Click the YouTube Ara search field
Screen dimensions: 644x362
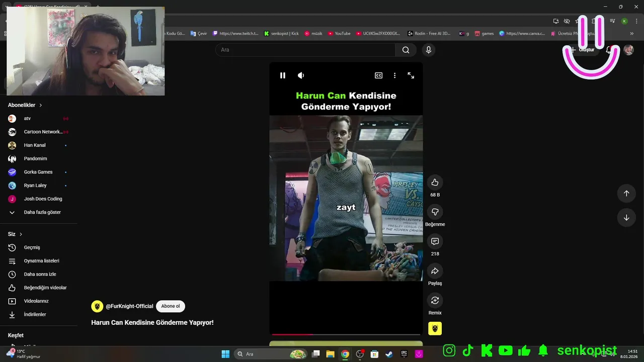pos(305,50)
